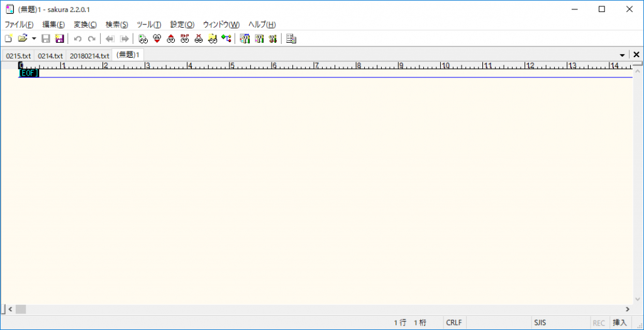This screenshot has width=644, height=330.
Task: Open Grep folder search icon
Action: click(x=213, y=39)
